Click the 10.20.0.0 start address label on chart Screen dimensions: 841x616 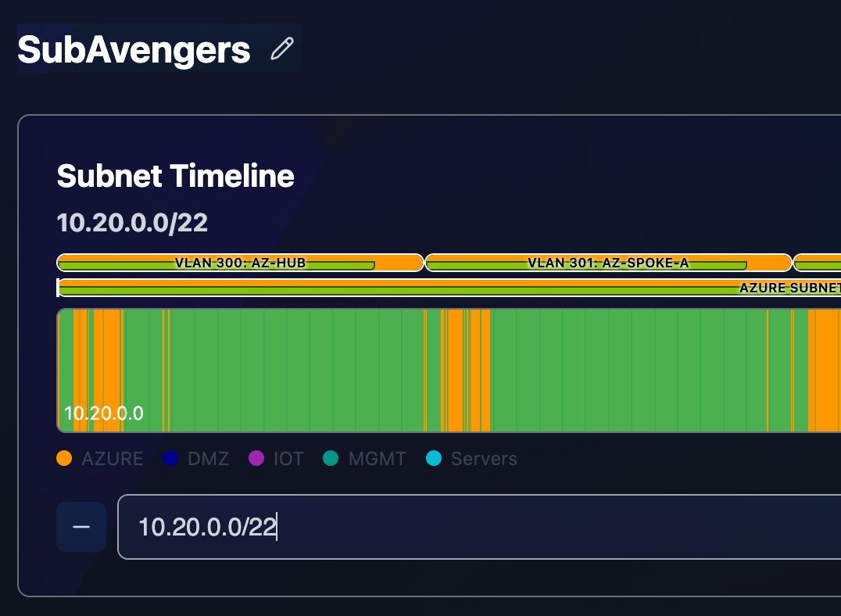coord(104,414)
